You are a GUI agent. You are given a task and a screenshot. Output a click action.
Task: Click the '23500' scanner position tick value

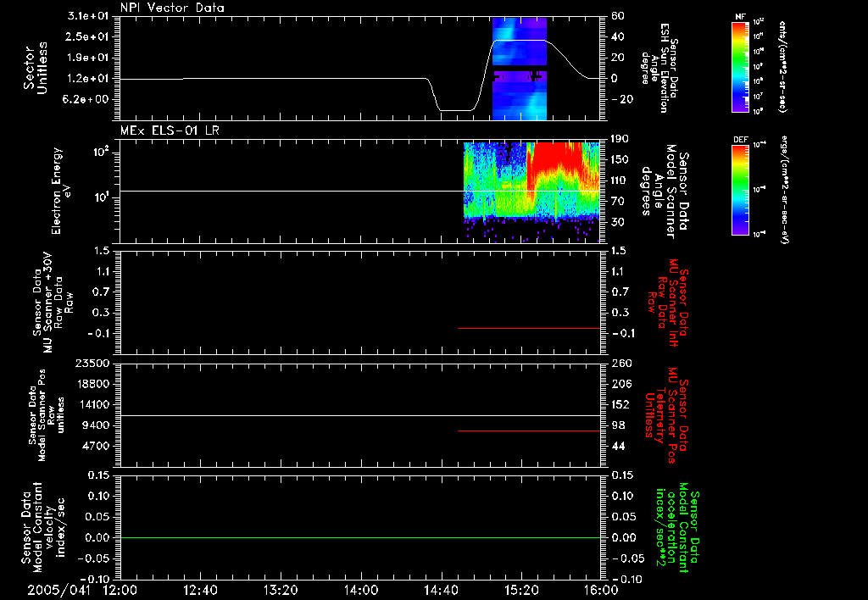pos(92,364)
